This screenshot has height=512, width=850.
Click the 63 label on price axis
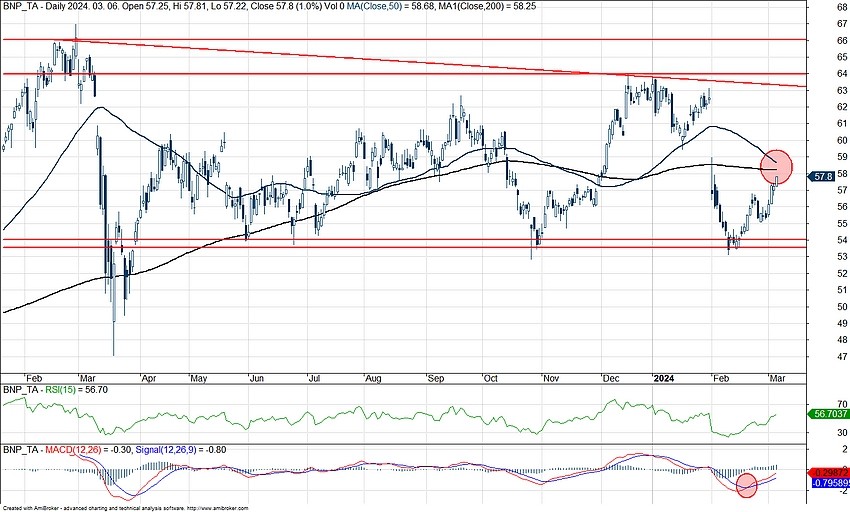pyautogui.click(x=842, y=91)
